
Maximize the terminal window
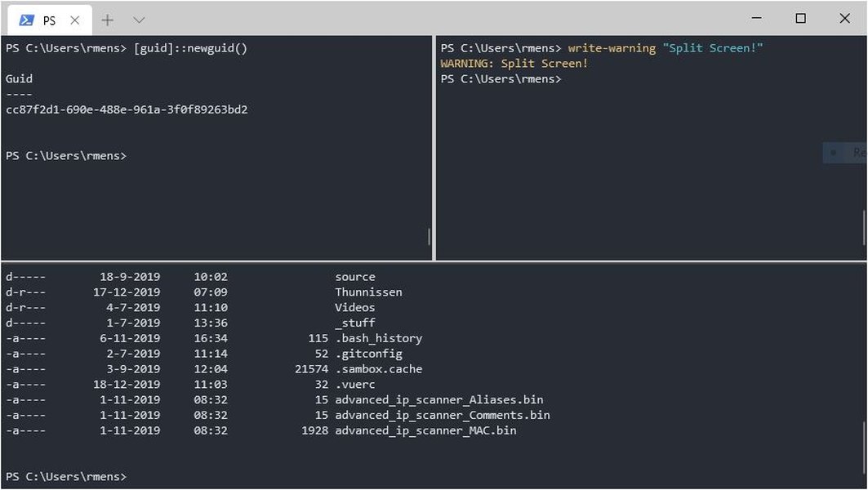coord(801,18)
